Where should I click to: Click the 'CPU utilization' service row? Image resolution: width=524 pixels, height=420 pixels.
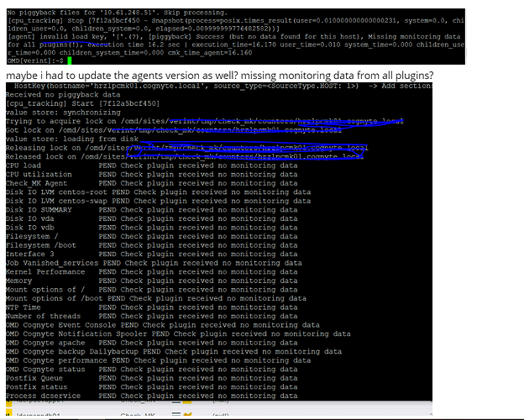[x=152, y=174]
